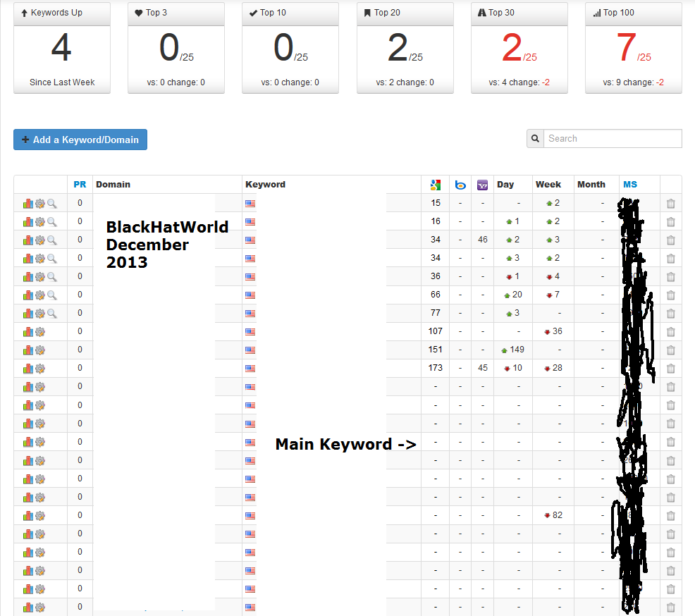Screen dimensions: 695x616
Task: Delete the keyword ranked 173 via trash icon
Action: click(x=670, y=369)
